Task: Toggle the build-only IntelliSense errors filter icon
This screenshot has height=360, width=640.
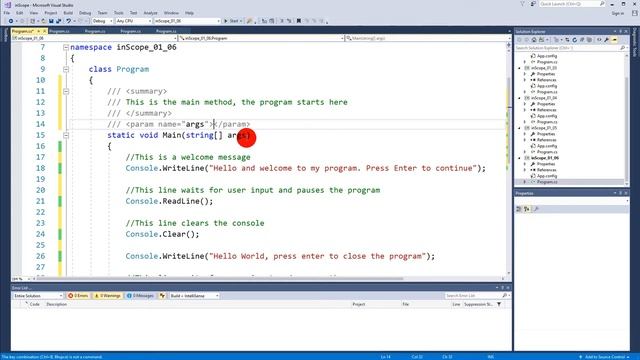Action: [162, 296]
